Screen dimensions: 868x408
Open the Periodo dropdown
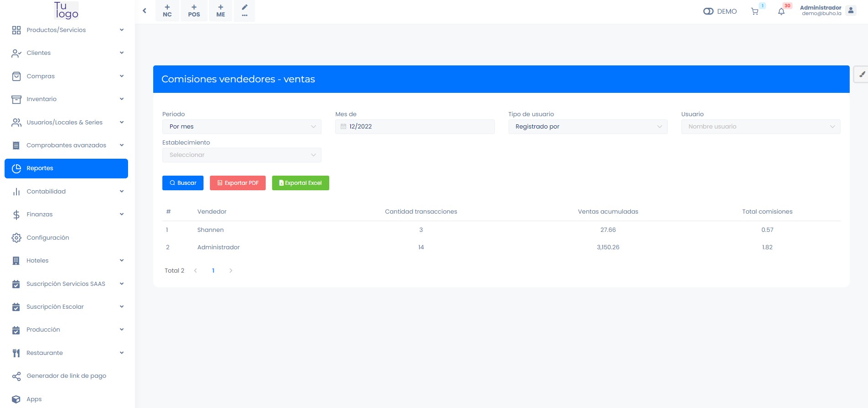point(241,127)
